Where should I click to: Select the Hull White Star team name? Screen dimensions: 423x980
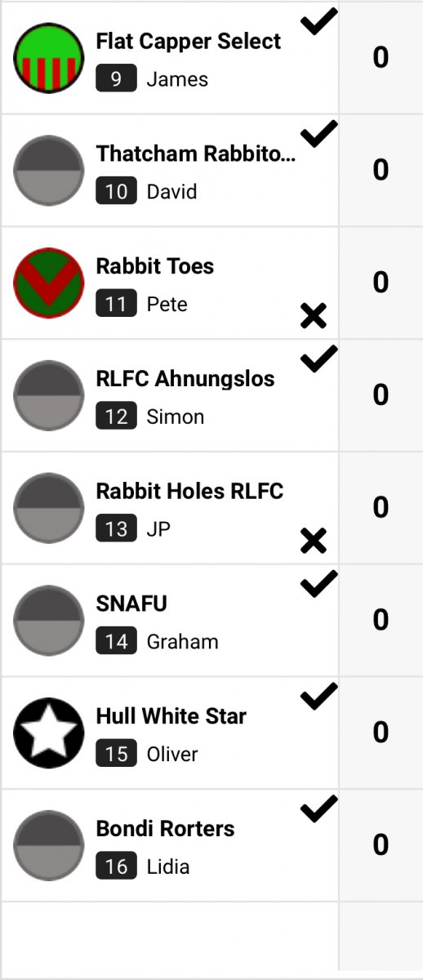pyautogui.click(x=171, y=716)
